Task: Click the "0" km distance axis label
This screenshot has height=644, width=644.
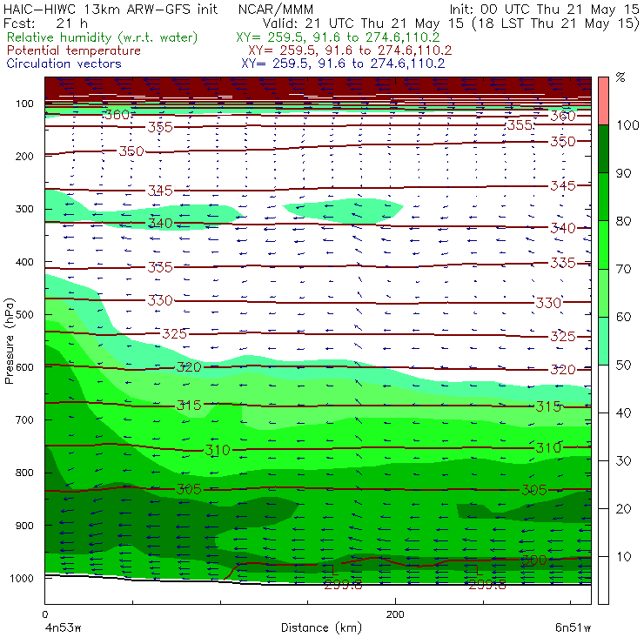Action: [44, 614]
